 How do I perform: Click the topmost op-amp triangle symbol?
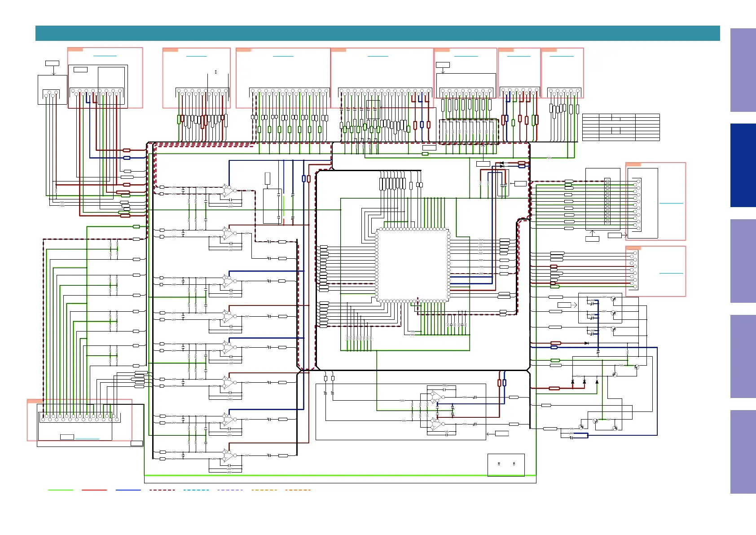[228, 191]
